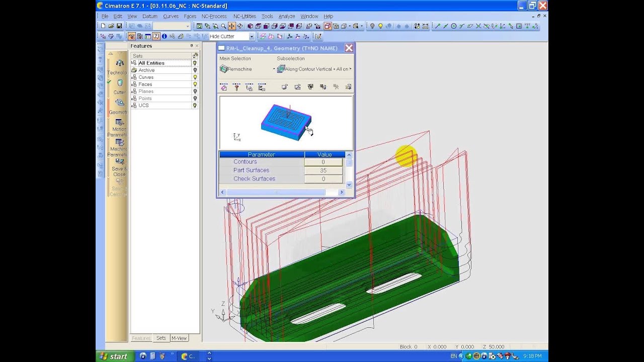
Task: Open the empty combo box in top toolbar
Action: [x=172, y=26]
